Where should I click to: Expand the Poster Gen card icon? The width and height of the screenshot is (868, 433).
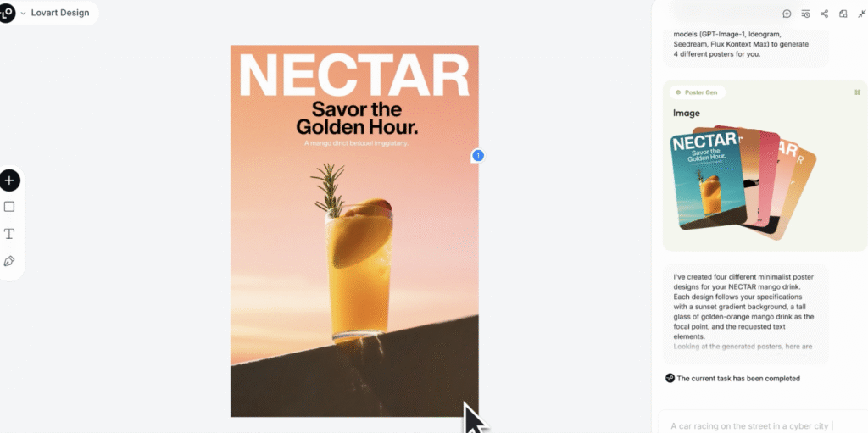(858, 92)
